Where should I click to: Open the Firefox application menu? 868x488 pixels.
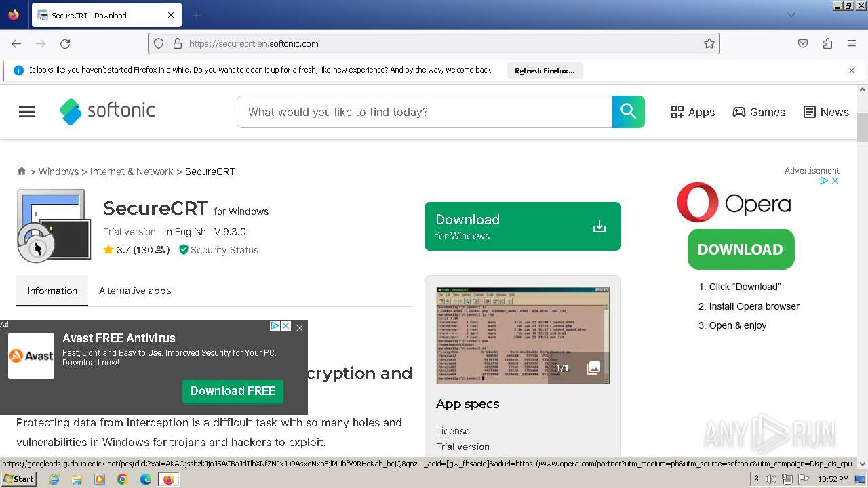point(852,43)
